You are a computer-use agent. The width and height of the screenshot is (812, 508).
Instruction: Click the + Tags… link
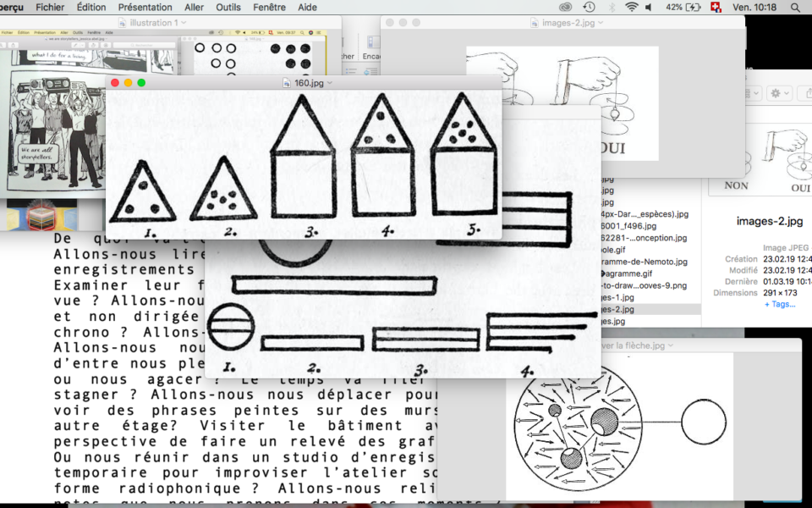pyautogui.click(x=780, y=304)
